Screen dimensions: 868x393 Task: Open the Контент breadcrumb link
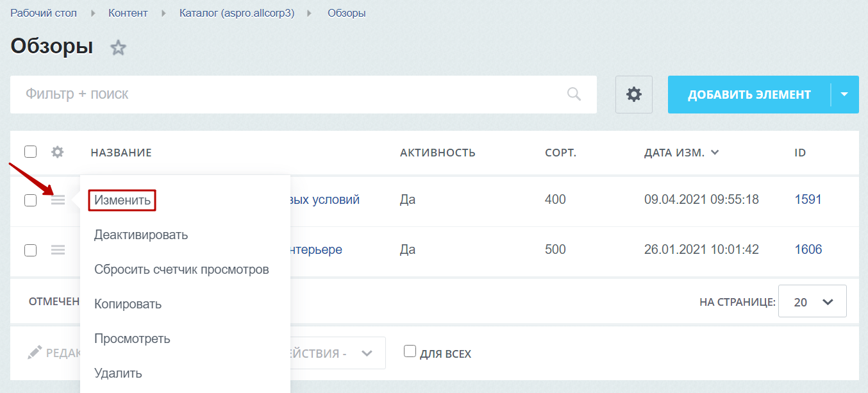coord(128,13)
